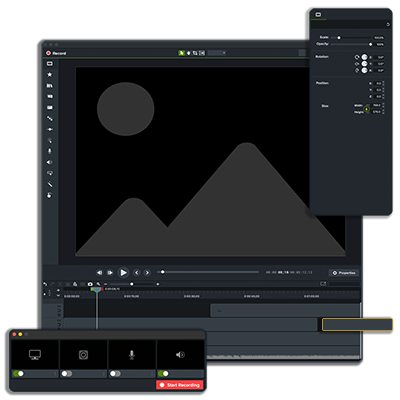The width and height of the screenshot is (400, 400).
Task: Redo the timeline action
Action: [x=52, y=284]
